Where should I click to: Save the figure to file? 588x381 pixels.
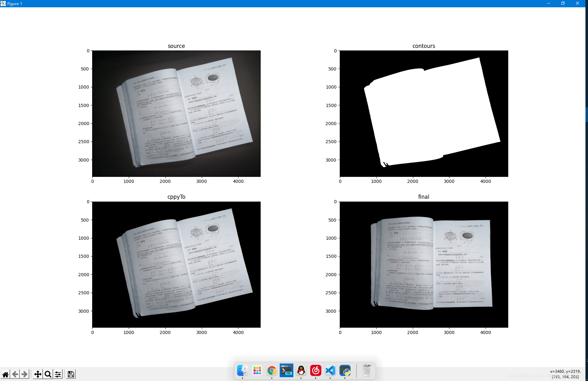click(71, 374)
